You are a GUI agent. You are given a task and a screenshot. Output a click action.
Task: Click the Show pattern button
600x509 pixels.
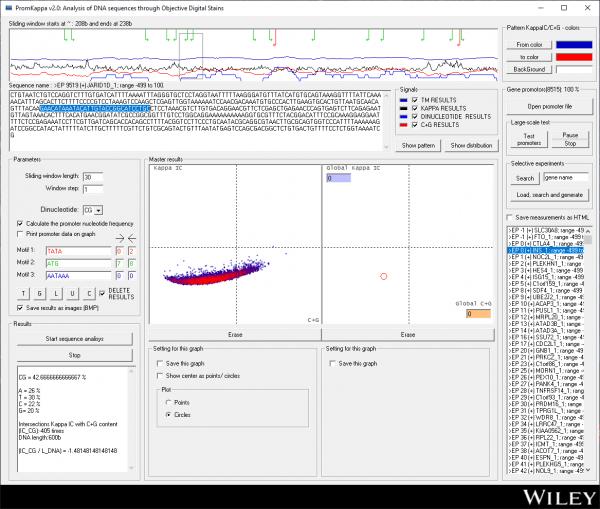[x=418, y=145]
